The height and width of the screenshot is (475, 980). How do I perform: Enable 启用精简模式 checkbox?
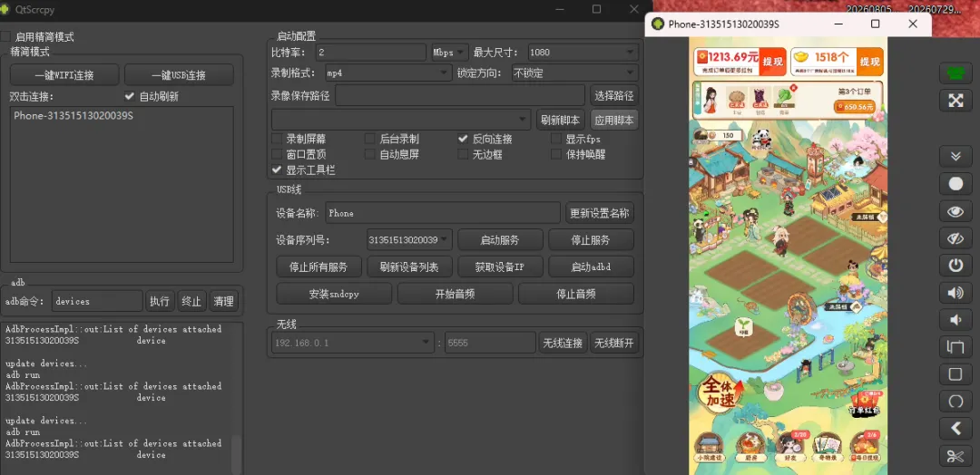pos(5,37)
